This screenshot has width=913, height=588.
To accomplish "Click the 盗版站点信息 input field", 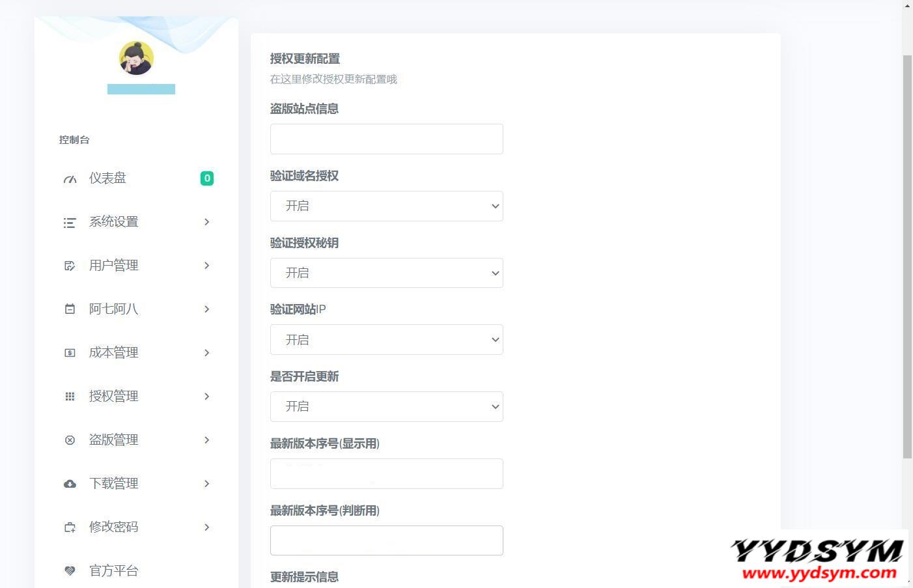I will tap(386, 139).
